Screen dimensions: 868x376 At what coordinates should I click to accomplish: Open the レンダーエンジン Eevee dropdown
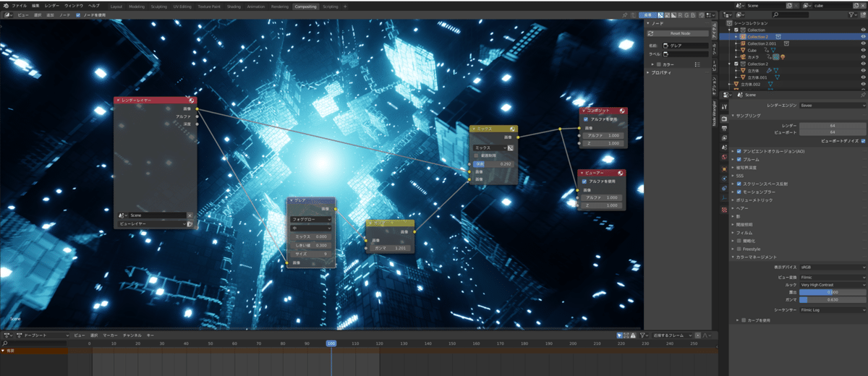click(833, 106)
